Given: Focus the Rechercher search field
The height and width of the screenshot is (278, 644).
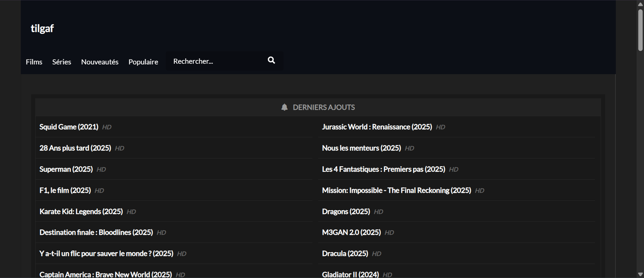Looking at the screenshot, I should [x=215, y=61].
